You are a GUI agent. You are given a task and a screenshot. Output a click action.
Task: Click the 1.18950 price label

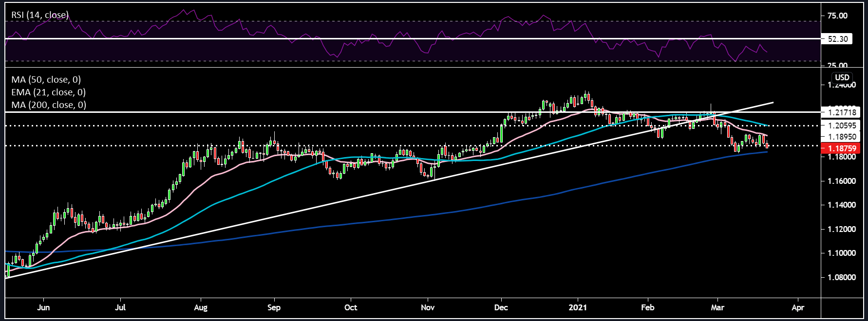(x=842, y=137)
